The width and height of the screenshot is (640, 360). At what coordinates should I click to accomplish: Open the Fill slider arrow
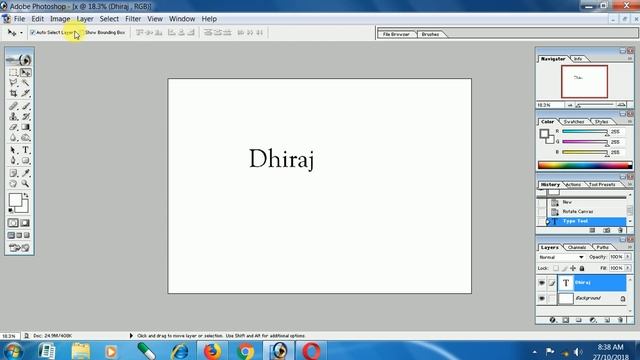[628, 268]
